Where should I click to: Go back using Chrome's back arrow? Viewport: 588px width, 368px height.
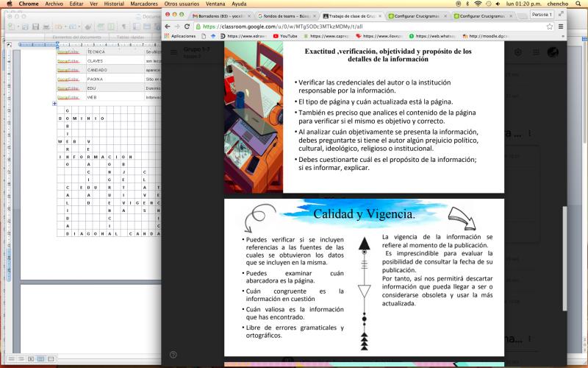168,26
